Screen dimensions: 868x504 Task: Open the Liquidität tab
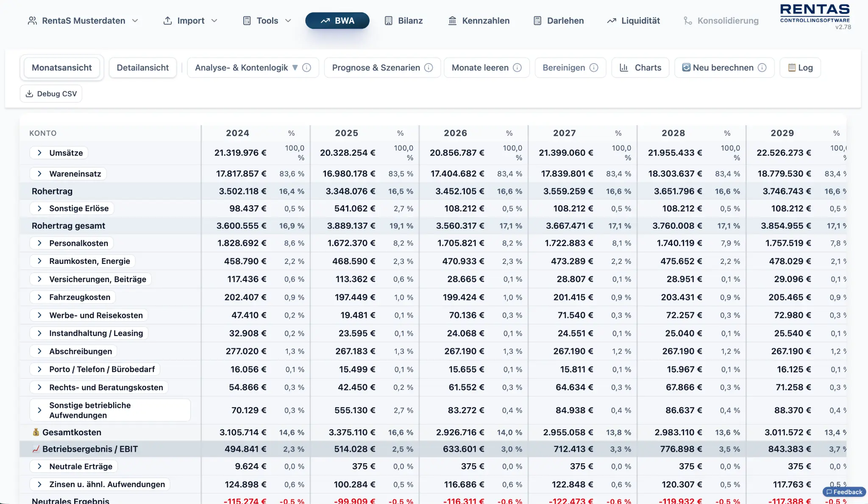coord(634,21)
